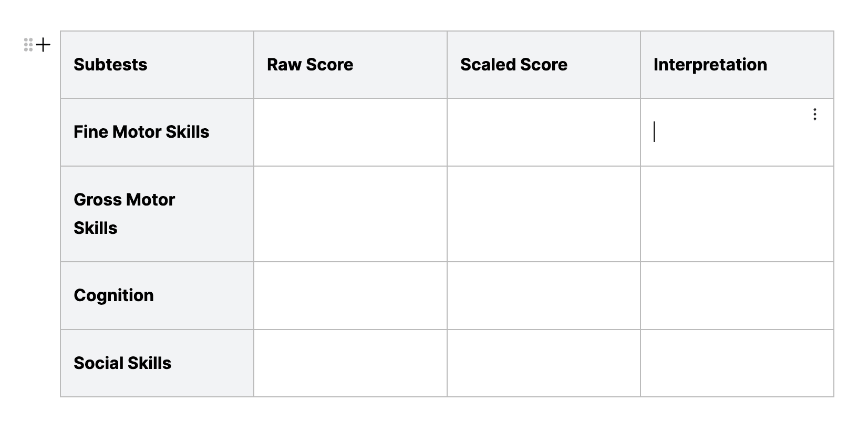The image size is (868, 431).
Task: Click the Cognition row label cell
Action: point(157,295)
